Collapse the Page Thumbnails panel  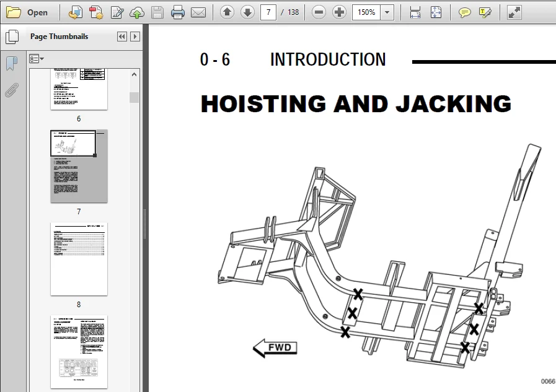(122, 37)
